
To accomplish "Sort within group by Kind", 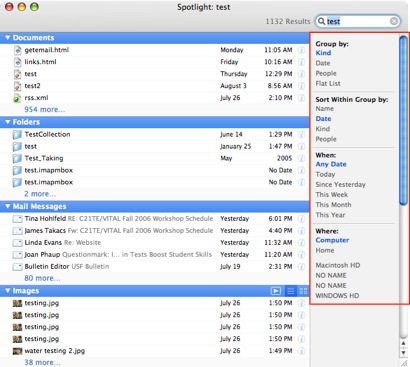I will click(x=323, y=129).
